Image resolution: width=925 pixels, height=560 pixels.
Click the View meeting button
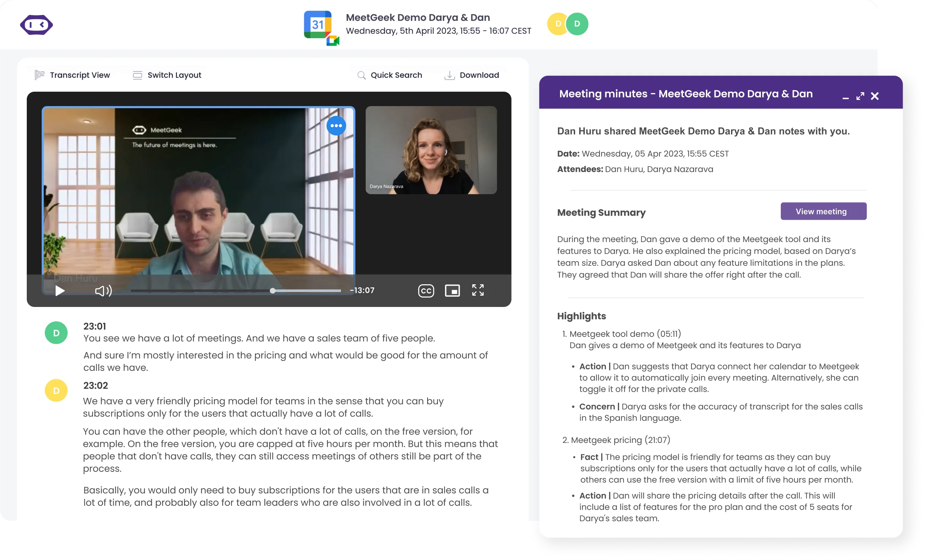point(823,211)
